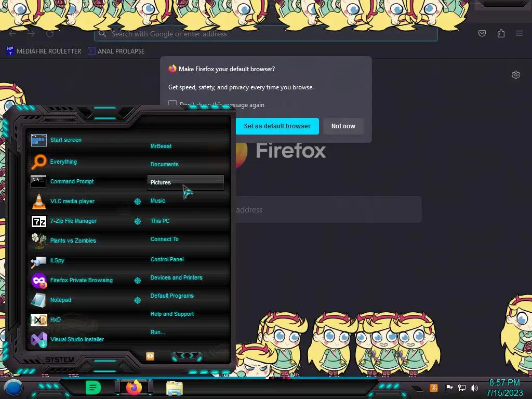Click the Java tray icon
Screen dimensions: 532x399
(x=434, y=388)
